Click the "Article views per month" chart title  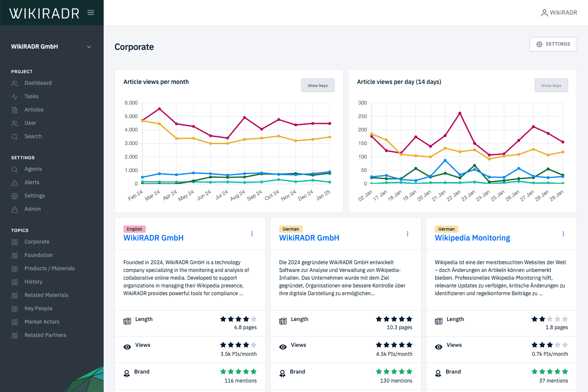tap(156, 82)
